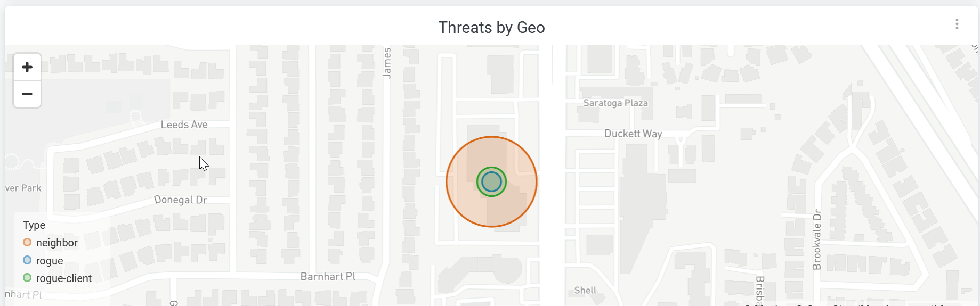Click the Barnhart Pl street label
The width and height of the screenshot is (980, 306).
tap(328, 277)
